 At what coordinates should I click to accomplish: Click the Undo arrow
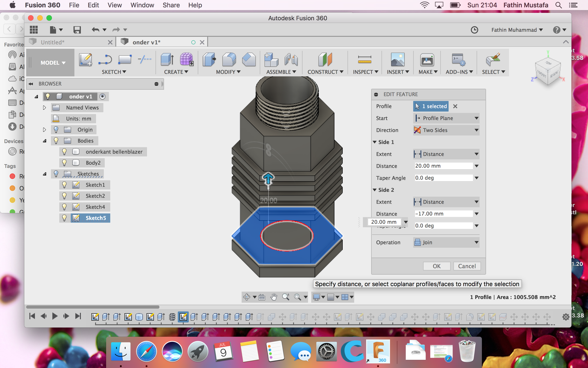pyautogui.click(x=95, y=30)
